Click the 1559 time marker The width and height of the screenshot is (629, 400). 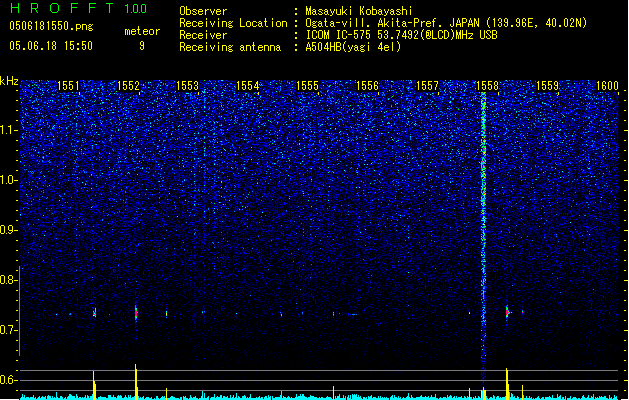[547, 85]
